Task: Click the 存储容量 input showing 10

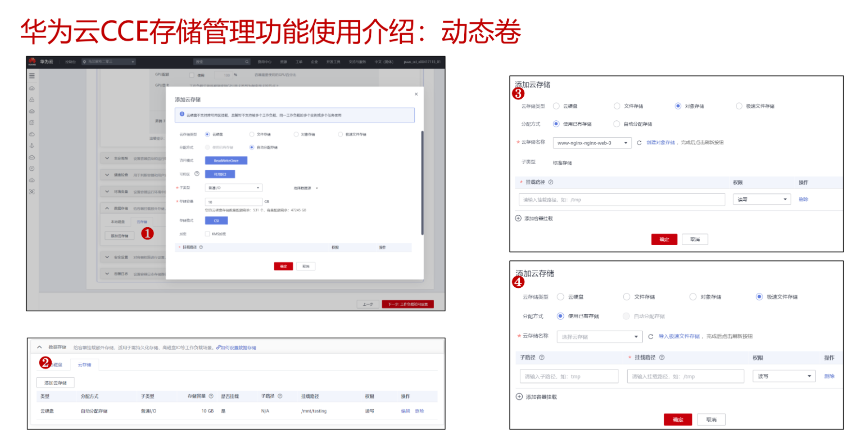Action: tap(234, 202)
